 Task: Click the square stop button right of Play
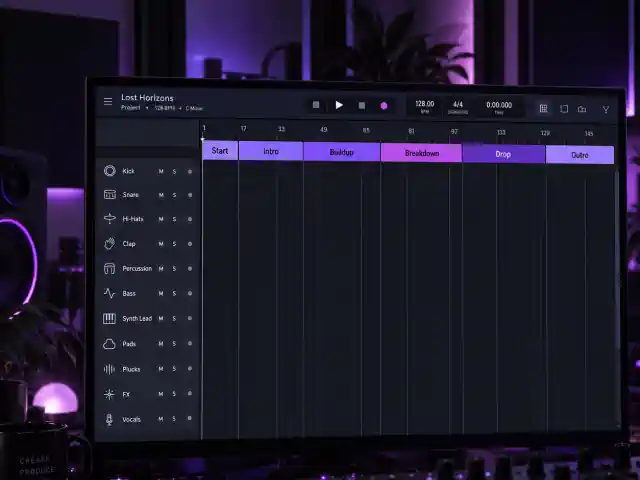tap(362, 106)
